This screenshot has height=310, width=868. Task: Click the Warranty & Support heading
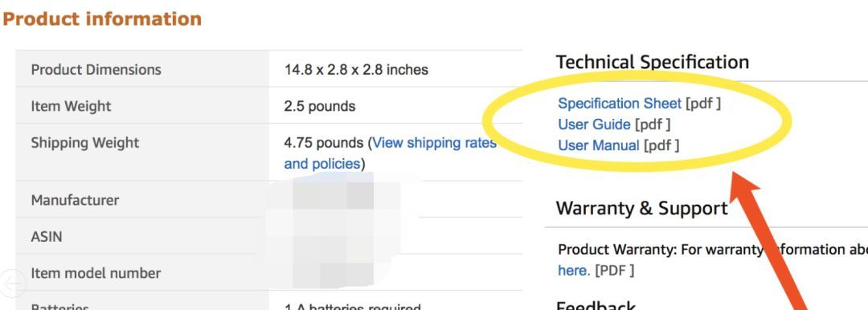pyautogui.click(x=641, y=208)
